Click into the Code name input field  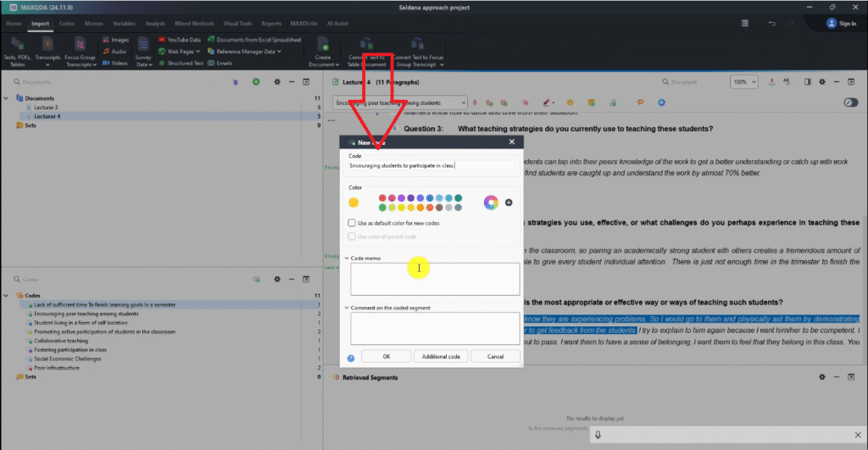pyautogui.click(x=431, y=166)
